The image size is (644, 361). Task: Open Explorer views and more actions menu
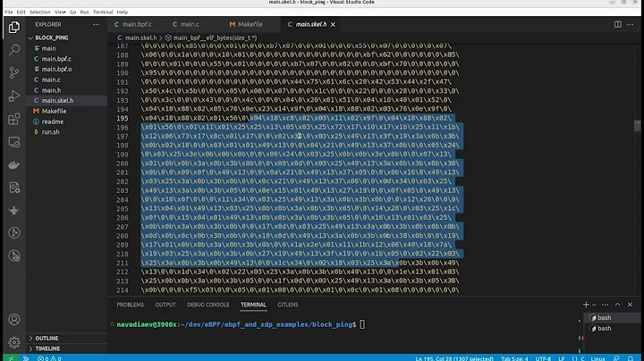tap(96, 24)
